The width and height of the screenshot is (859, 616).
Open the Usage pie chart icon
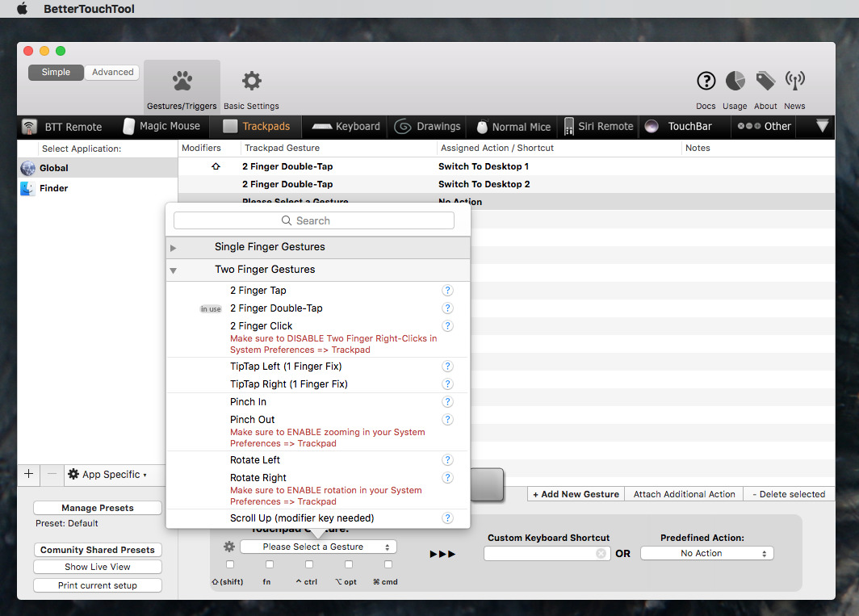(735, 81)
